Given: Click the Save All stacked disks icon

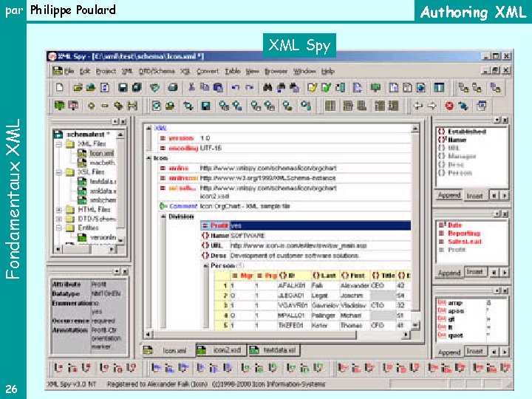Looking at the screenshot, I should (x=137, y=87).
